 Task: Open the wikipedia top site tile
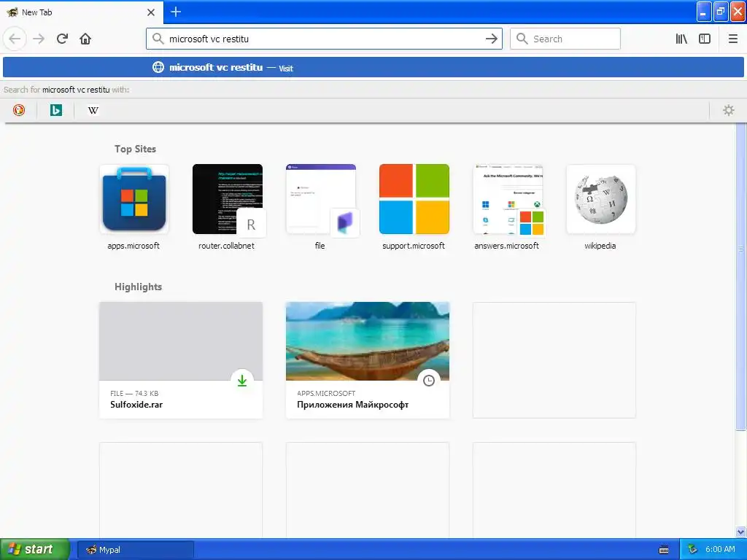[x=601, y=206]
